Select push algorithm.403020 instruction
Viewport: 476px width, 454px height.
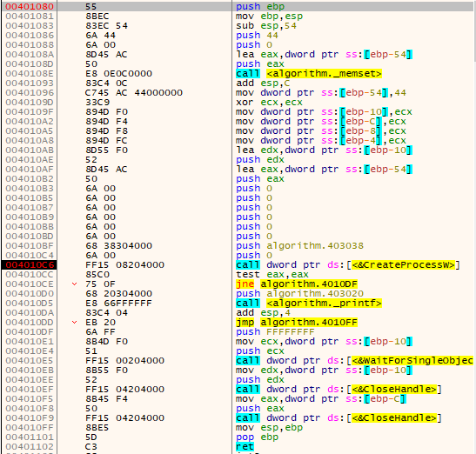299,294
